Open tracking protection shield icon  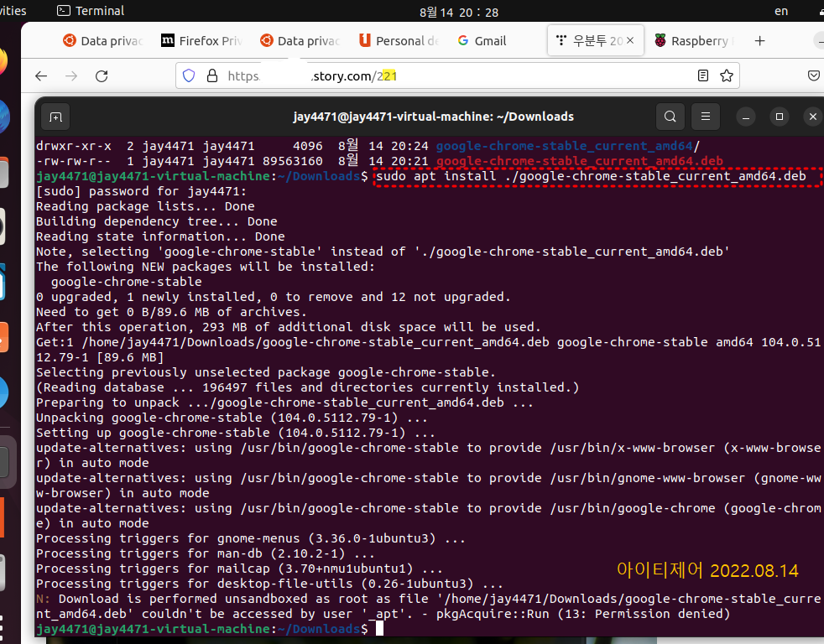(189, 75)
